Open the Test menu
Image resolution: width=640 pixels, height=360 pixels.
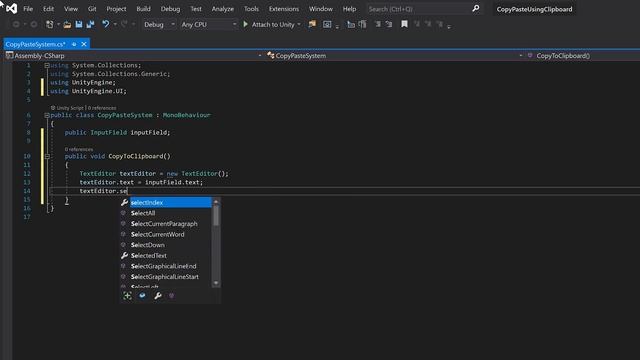pyautogui.click(x=196, y=9)
